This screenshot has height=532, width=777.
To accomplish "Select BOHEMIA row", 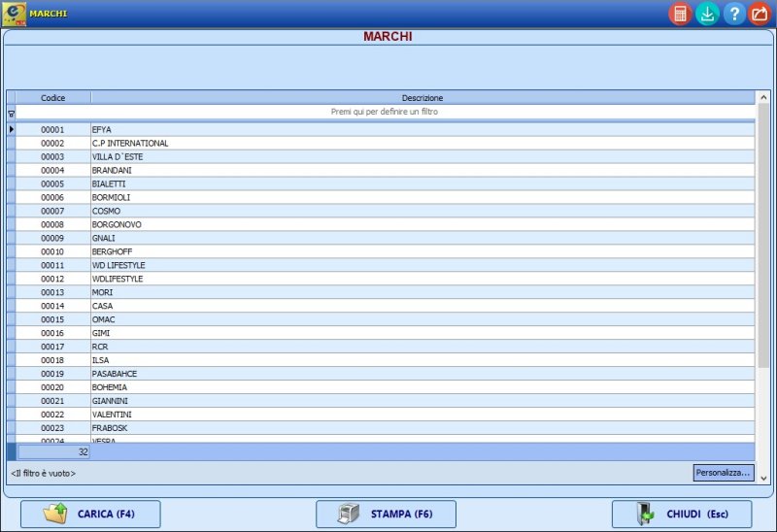I will tap(385, 387).
